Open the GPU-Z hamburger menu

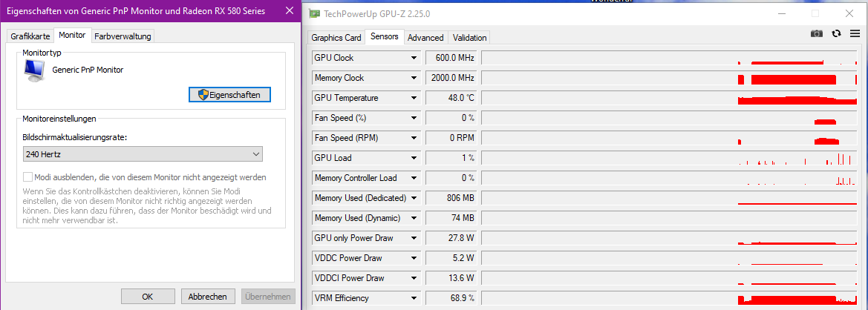pos(855,33)
